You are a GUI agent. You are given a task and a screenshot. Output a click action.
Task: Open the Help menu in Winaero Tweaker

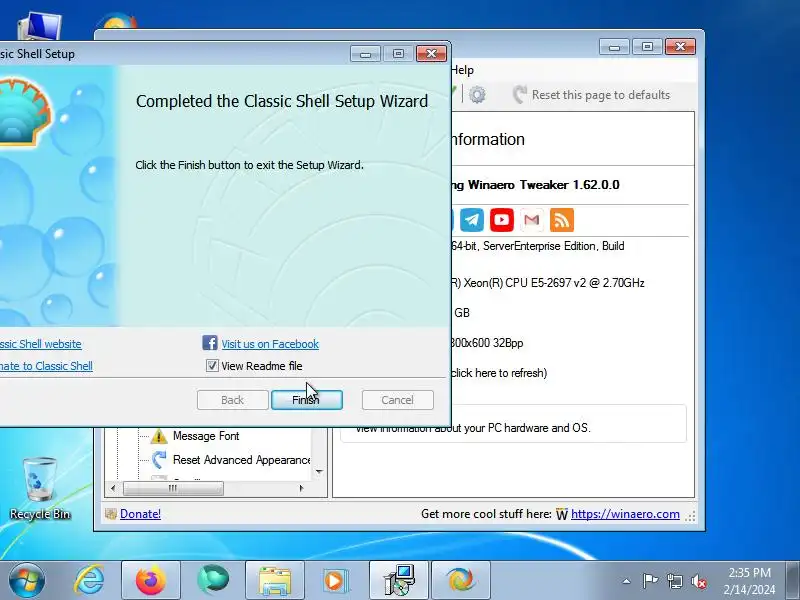[x=462, y=70]
